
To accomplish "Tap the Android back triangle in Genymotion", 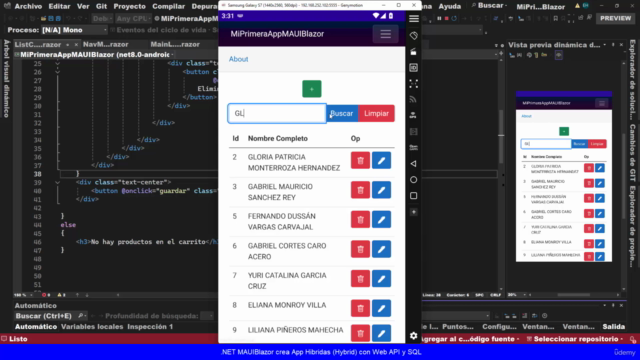I will (413, 164).
